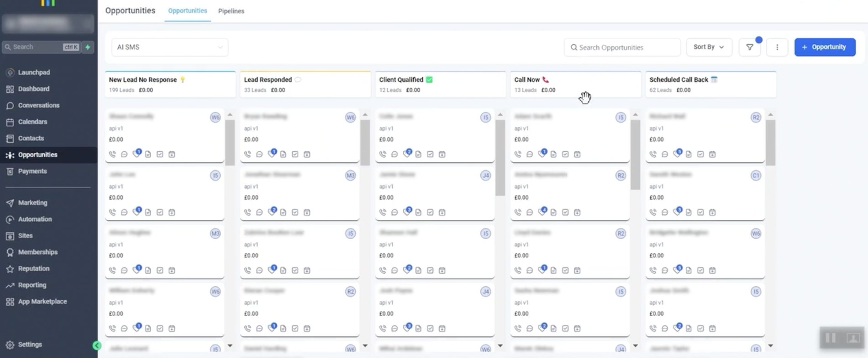Click M3 owner badge in New Lead No Response column
This screenshot has height=358, width=868.
click(x=215, y=234)
